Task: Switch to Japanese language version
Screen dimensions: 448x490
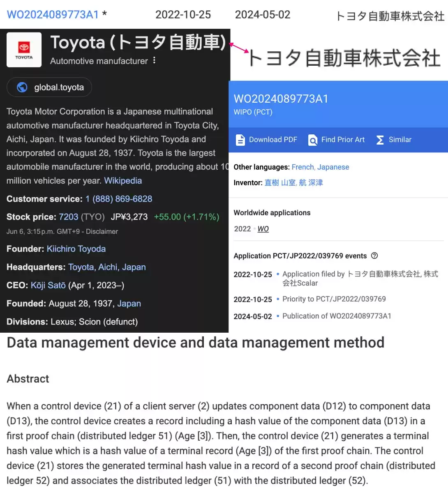Action: pyautogui.click(x=333, y=167)
